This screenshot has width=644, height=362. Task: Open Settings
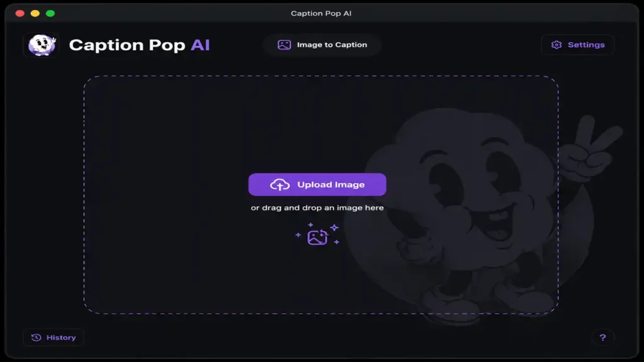578,45
